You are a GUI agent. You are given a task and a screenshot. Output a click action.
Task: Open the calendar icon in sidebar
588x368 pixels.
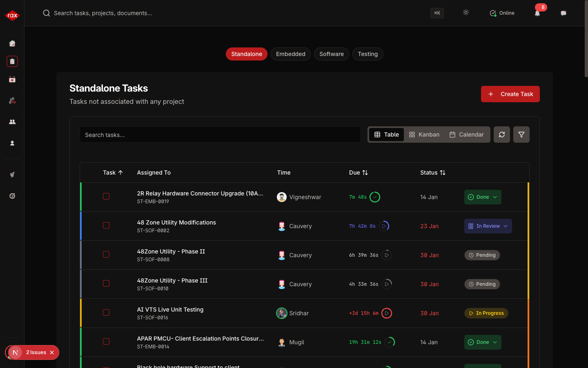point(12,79)
